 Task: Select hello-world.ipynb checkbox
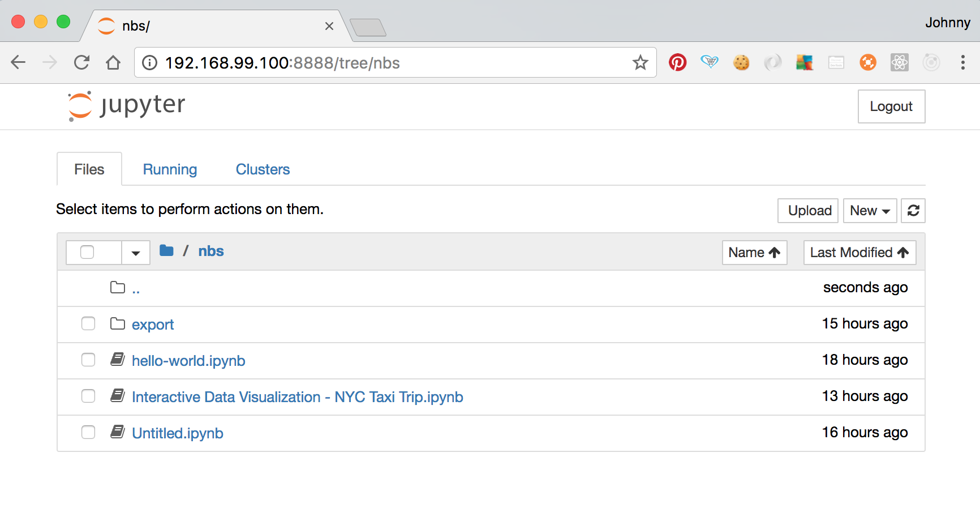pyautogui.click(x=88, y=360)
